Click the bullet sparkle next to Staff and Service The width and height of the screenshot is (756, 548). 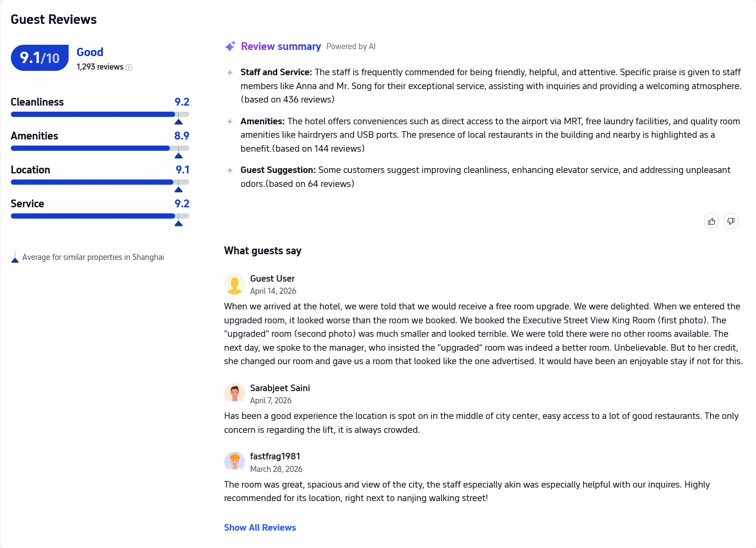click(x=230, y=73)
